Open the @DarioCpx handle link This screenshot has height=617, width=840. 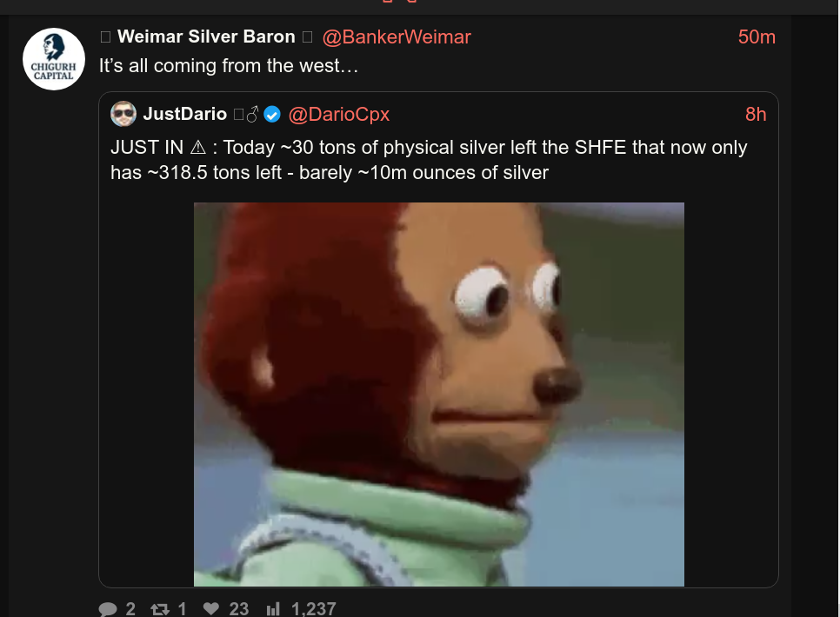coord(338,114)
